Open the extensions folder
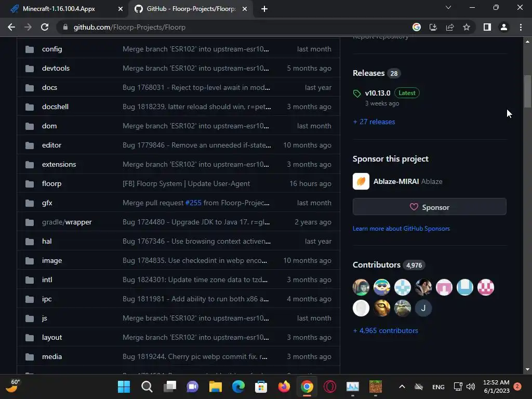 coord(59,164)
